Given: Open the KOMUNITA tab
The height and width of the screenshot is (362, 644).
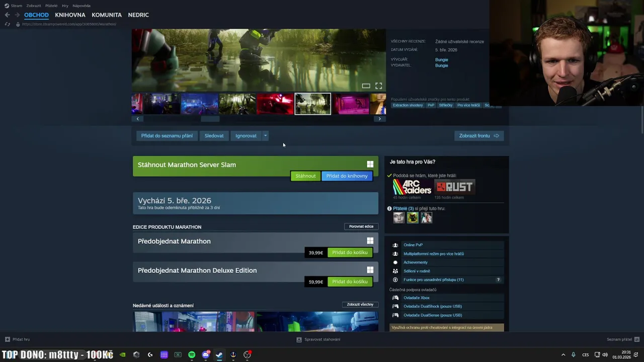Looking at the screenshot, I should [107, 15].
